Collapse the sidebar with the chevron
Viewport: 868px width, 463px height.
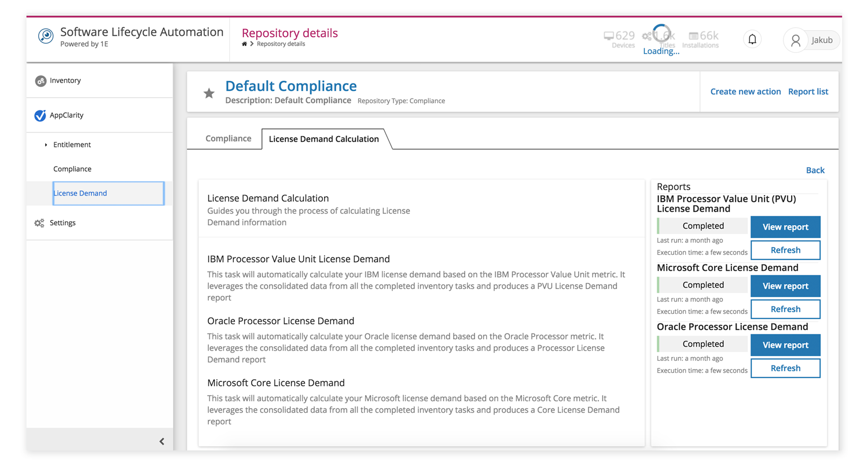pyautogui.click(x=161, y=442)
